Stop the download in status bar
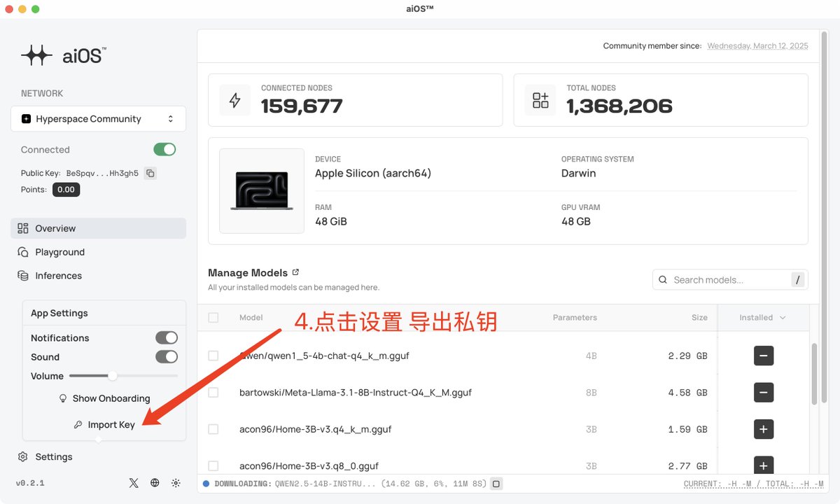Viewport: 840px width, 504px height. (496, 484)
